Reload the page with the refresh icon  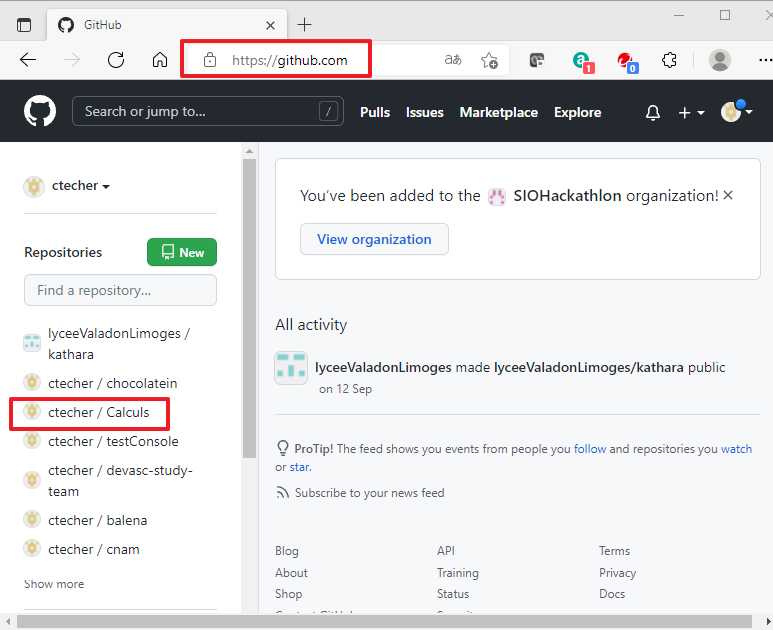tap(116, 60)
